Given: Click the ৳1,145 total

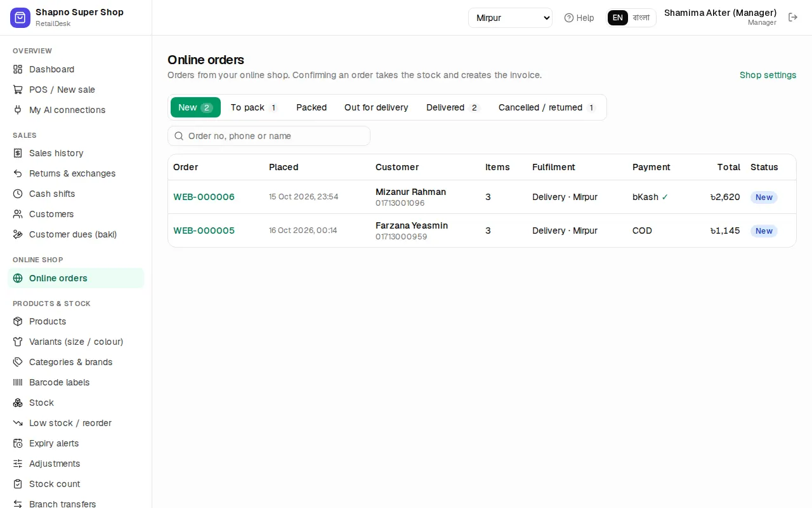Looking at the screenshot, I should [725, 231].
